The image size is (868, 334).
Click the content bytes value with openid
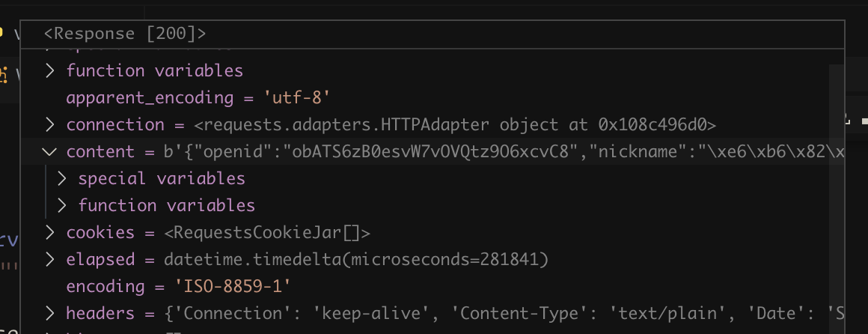494,152
